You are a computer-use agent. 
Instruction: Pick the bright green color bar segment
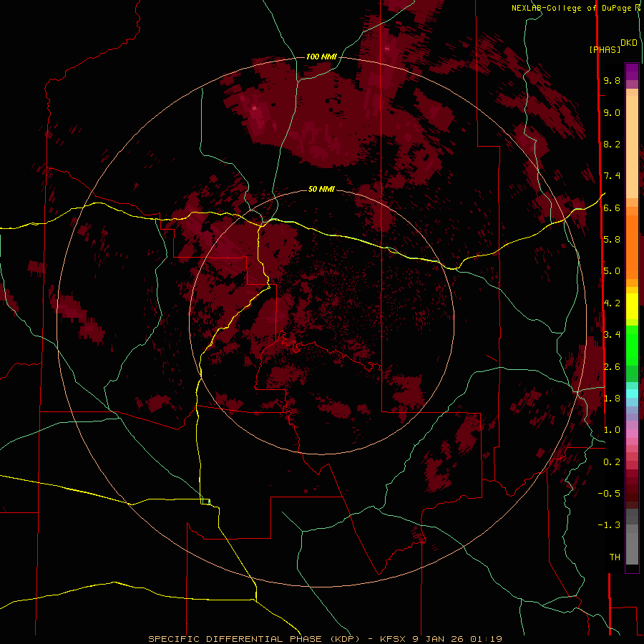point(632,345)
